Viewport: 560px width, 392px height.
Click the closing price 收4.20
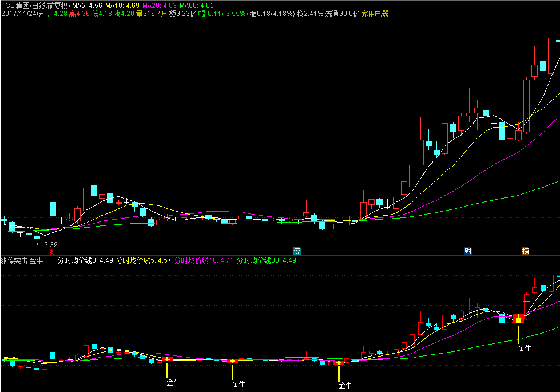(124, 14)
